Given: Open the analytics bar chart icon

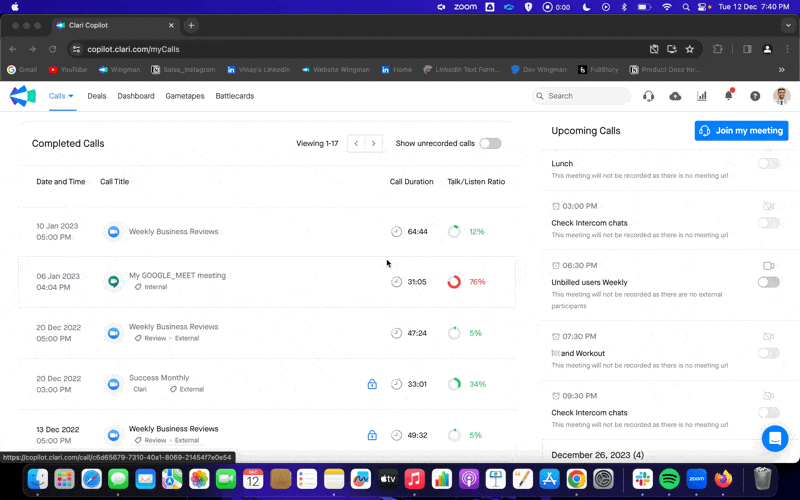Looking at the screenshot, I should 702,96.
